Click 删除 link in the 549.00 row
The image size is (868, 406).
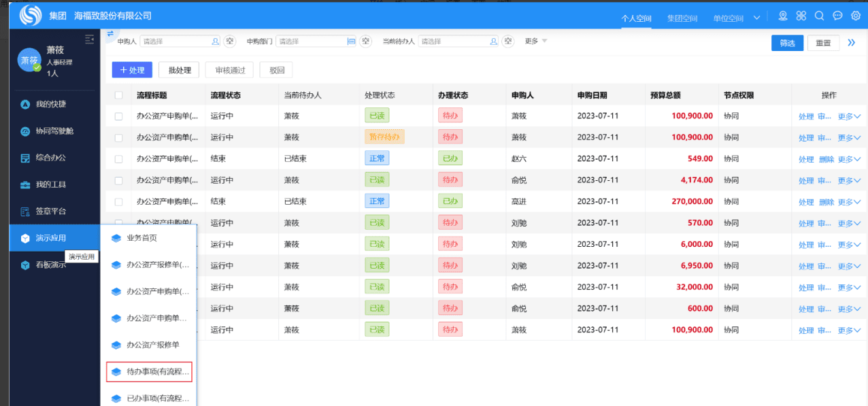pyautogui.click(x=827, y=159)
